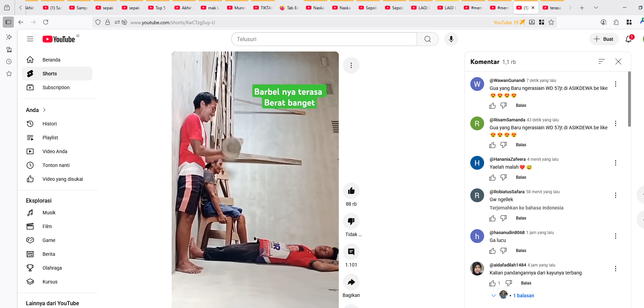Go back with the browser back arrow
Image resolution: width=644 pixels, height=308 pixels.
point(21,22)
